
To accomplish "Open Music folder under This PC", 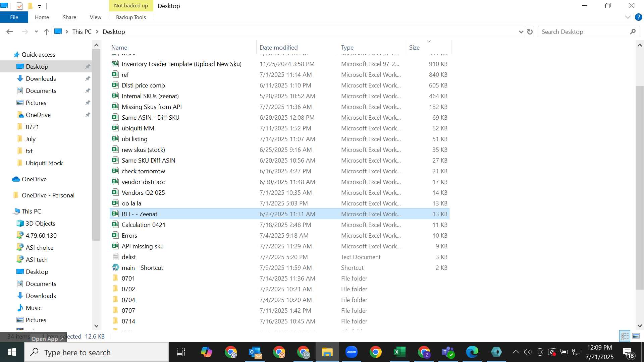I will pos(34,308).
